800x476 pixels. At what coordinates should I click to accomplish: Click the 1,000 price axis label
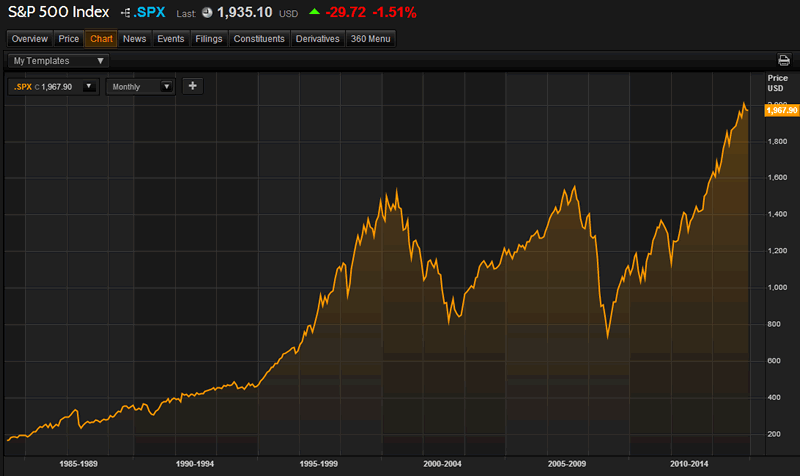(x=778, y=287)
